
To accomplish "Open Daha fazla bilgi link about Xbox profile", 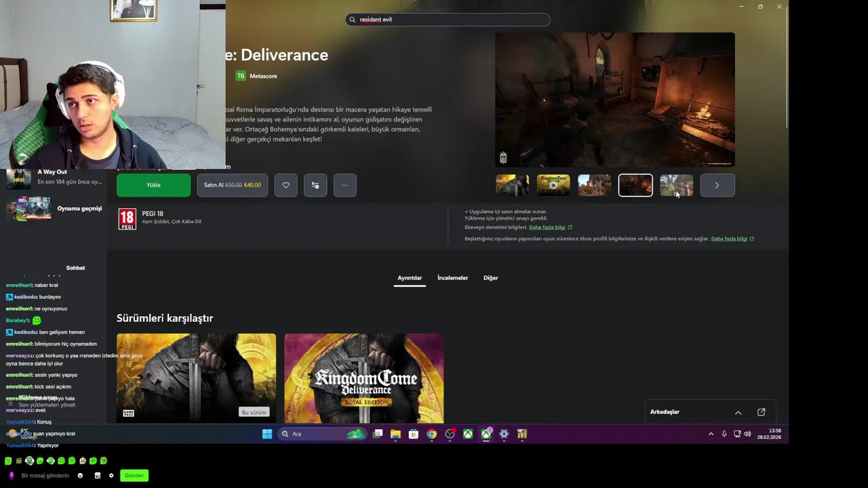I will pyautogui.click(x=732, y=239).
